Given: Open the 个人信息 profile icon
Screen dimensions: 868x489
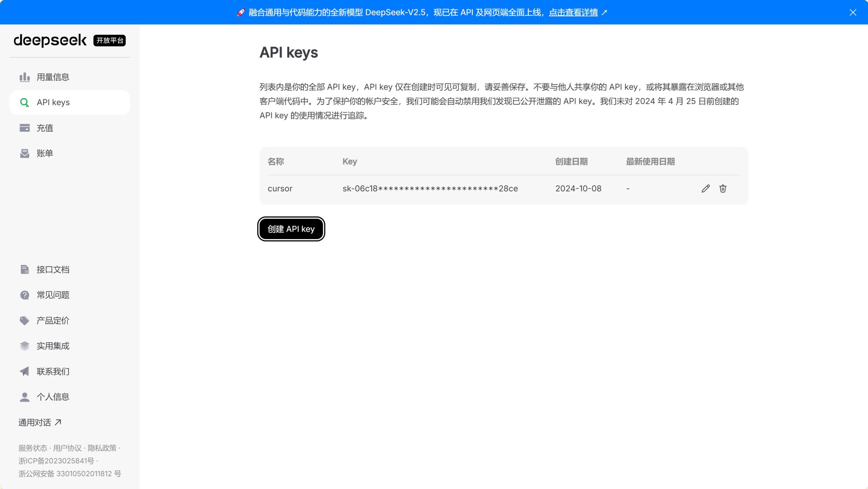Looking at the screenshot, I should click(24, 396).
